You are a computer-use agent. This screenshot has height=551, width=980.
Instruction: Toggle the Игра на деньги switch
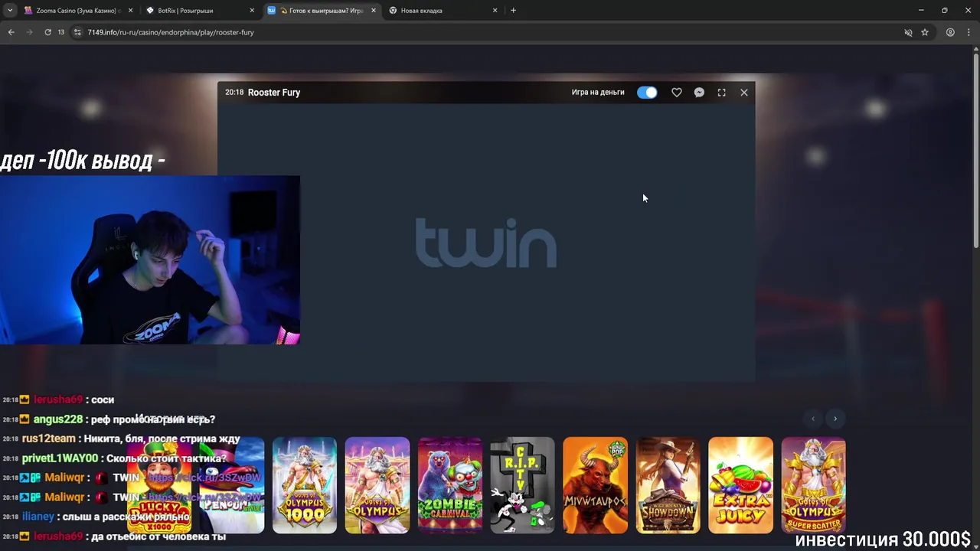[647, 92]
